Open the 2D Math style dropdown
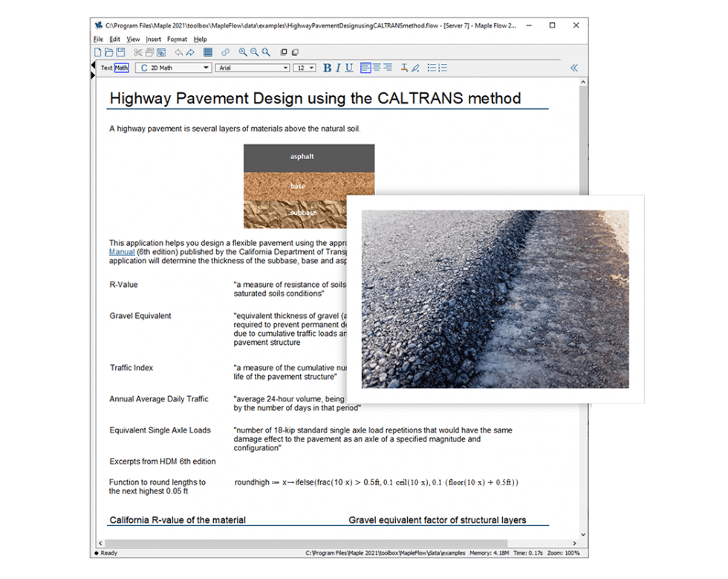 point(174,68)
